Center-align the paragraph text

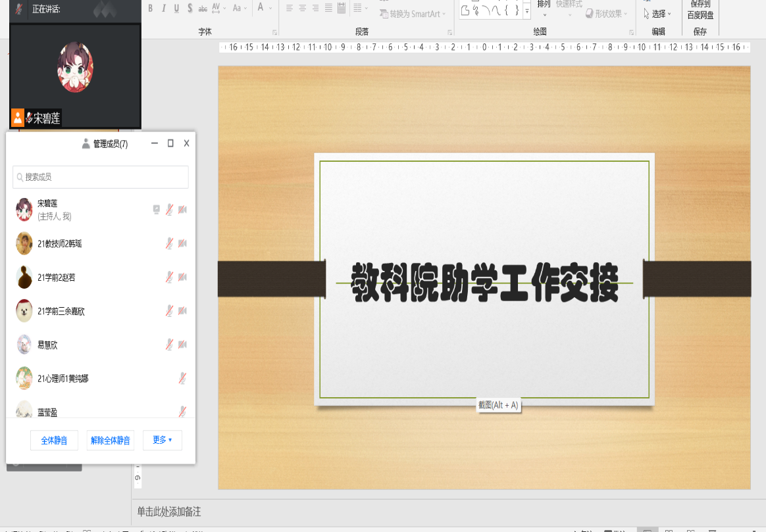[303, 8]
